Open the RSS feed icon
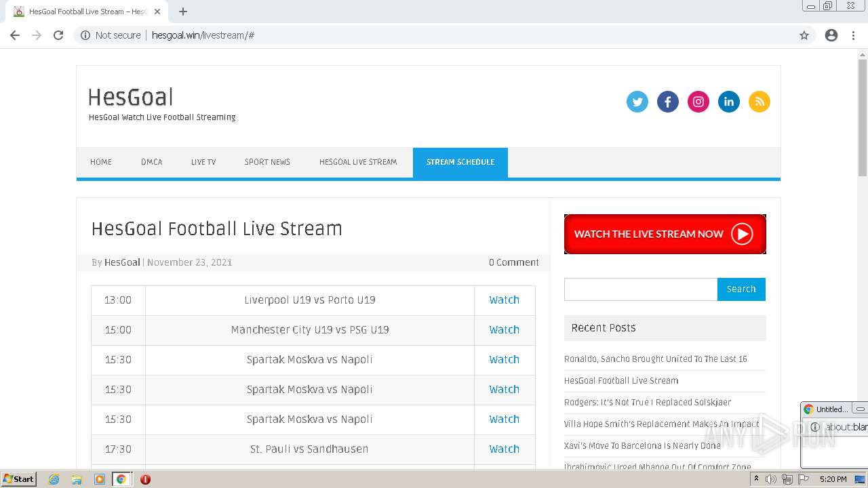Screen dimensions: 868x488 click(759, 102)
